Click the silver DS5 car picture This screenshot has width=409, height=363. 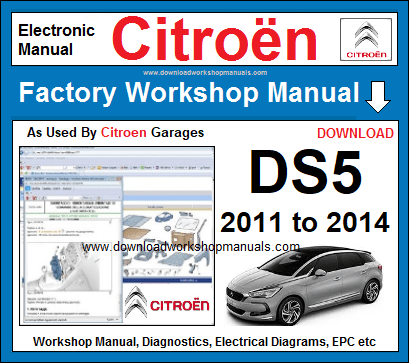point(304,285)
